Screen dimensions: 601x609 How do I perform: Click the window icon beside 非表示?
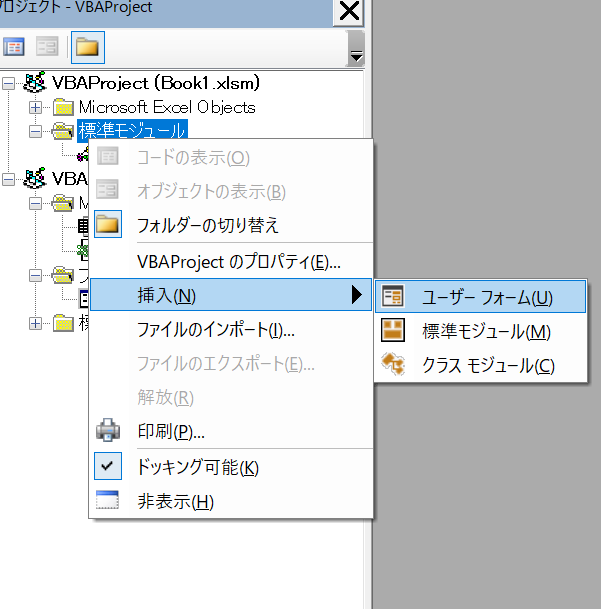107,501
